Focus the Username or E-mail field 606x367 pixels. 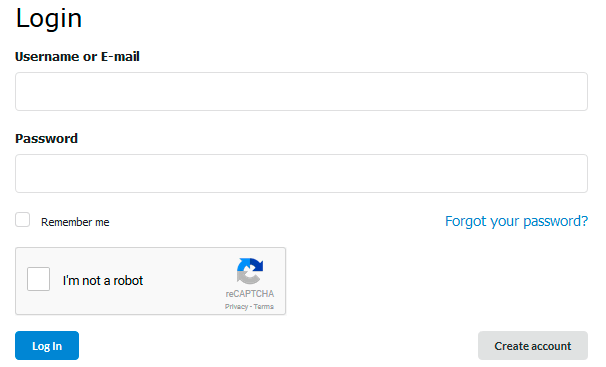pyautogui.click(x=301, y=92)
